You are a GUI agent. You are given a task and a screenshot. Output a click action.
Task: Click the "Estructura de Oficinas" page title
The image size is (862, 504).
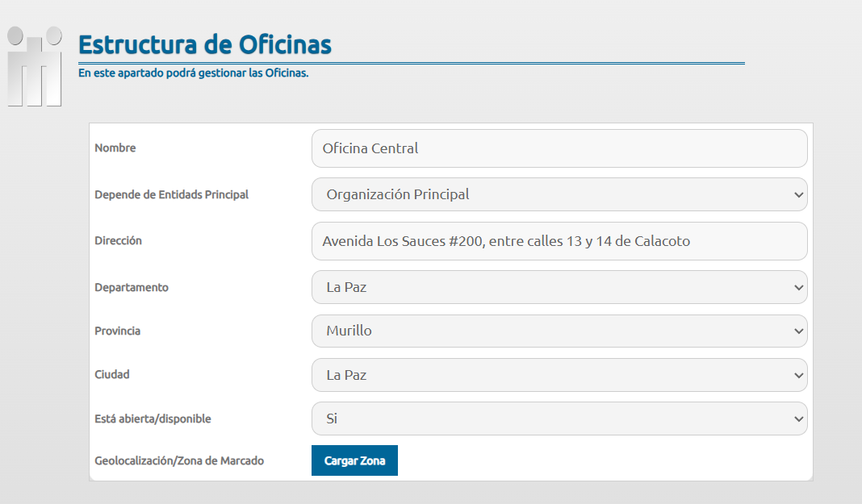click(x=204, y=44)
